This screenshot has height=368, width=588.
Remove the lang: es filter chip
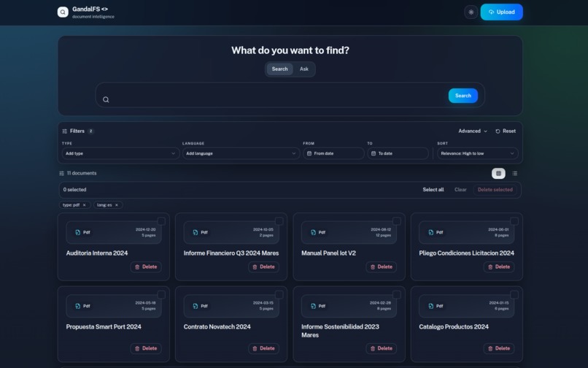(x=117, y=205)
